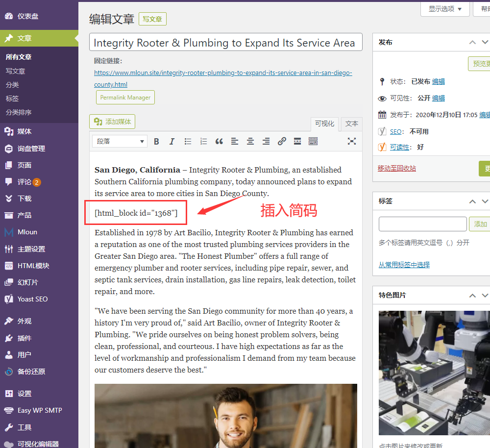Insert Read More tag

tap(297, 142)
